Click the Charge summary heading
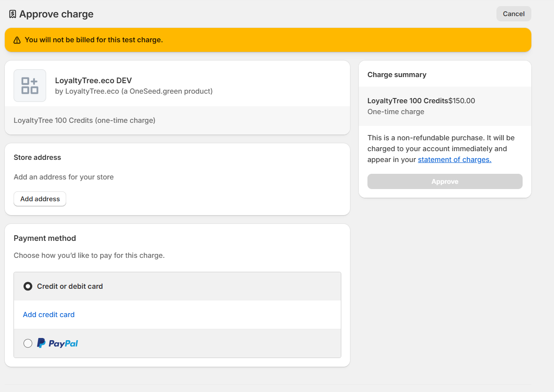 click(x=397, y=74)
